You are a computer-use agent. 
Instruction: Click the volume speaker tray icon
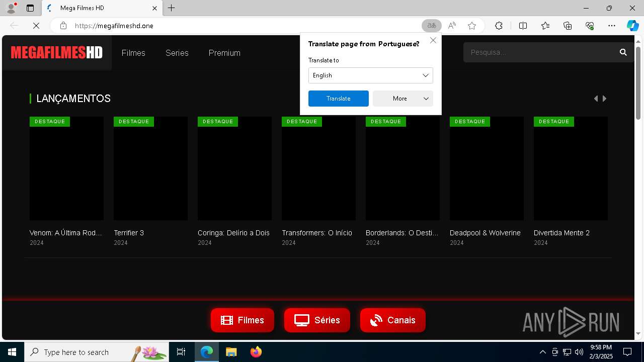(579, 352)
